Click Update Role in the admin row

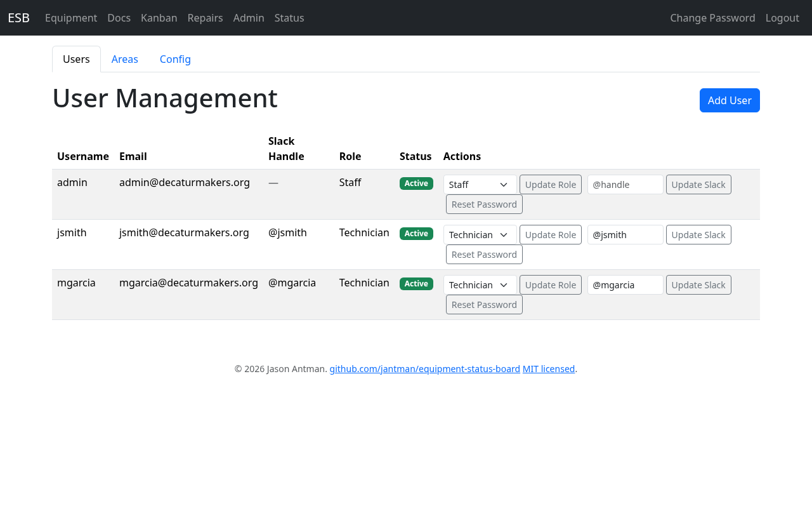pos(551,185)
